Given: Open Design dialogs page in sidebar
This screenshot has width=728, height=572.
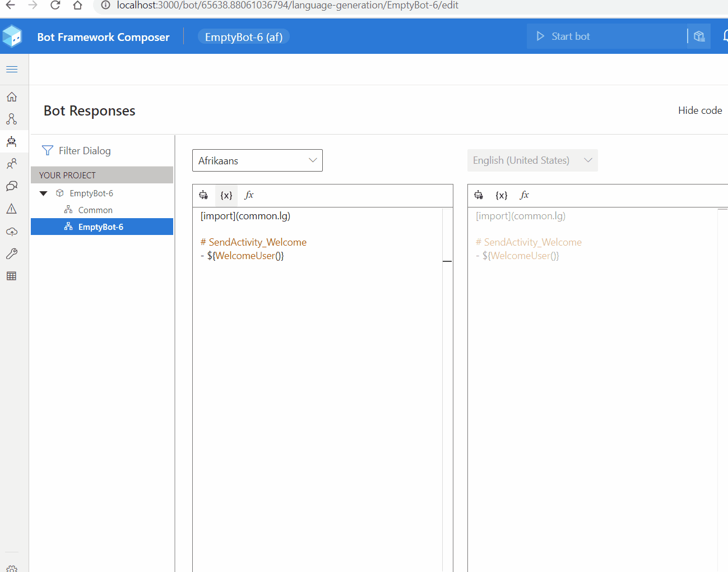Looking at the screenshot, I should tap(12, 119).
